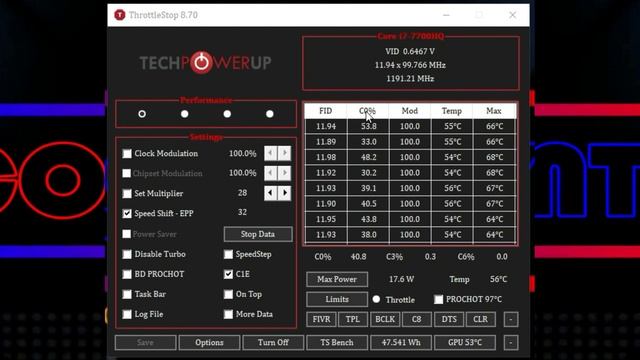Enable the On Top checkbox
The height and width of the screenshot is (360, 640).
[x=228, y=294]
